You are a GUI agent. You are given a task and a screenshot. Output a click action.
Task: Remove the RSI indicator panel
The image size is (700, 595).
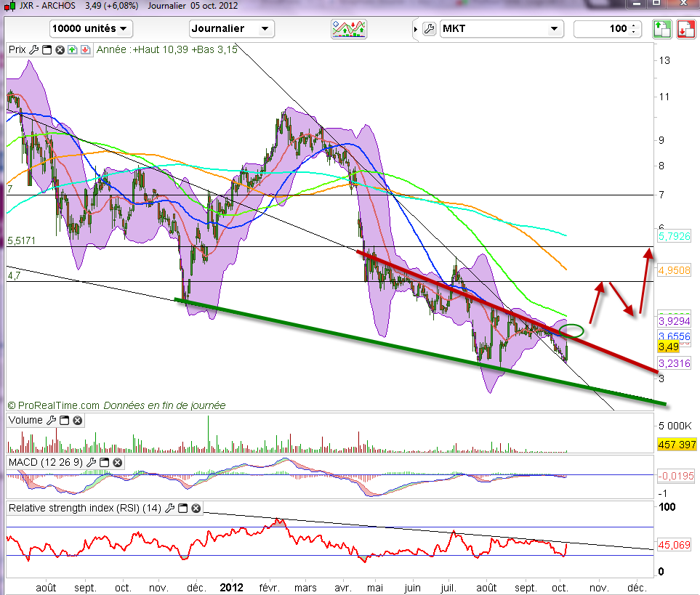pyautogui.click(x=196, y=509)
